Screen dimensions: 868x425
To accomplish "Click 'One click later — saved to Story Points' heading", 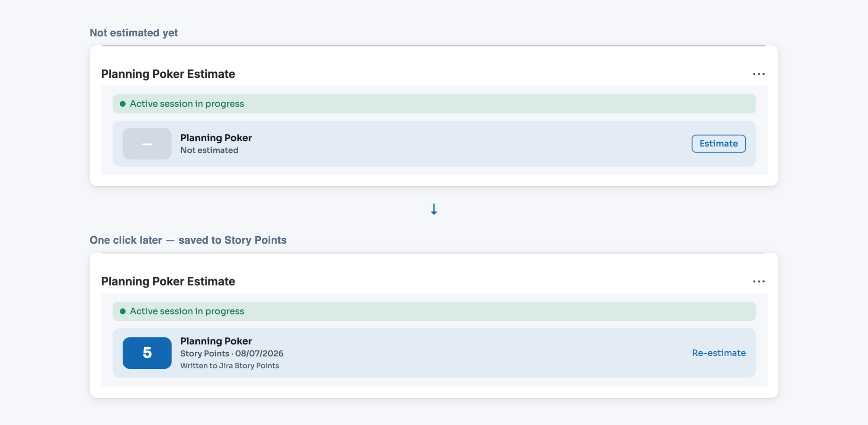I will (x=188, y=240).
